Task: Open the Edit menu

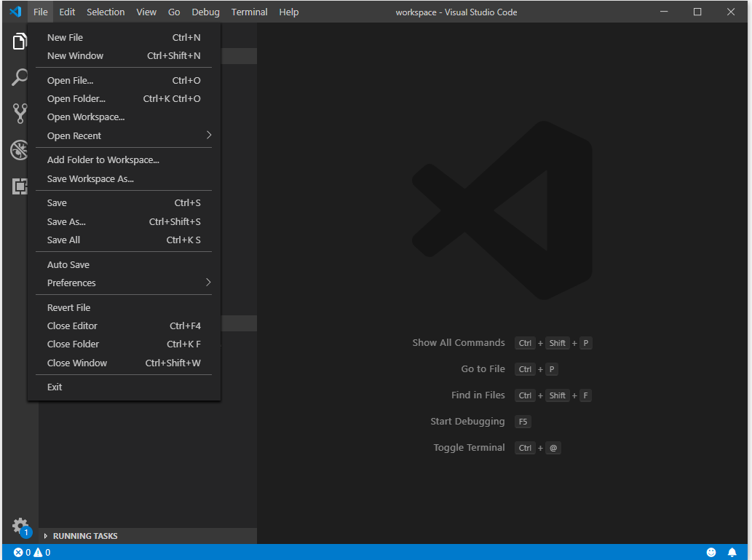Action: pyautogui.click(x=67, y=12)
